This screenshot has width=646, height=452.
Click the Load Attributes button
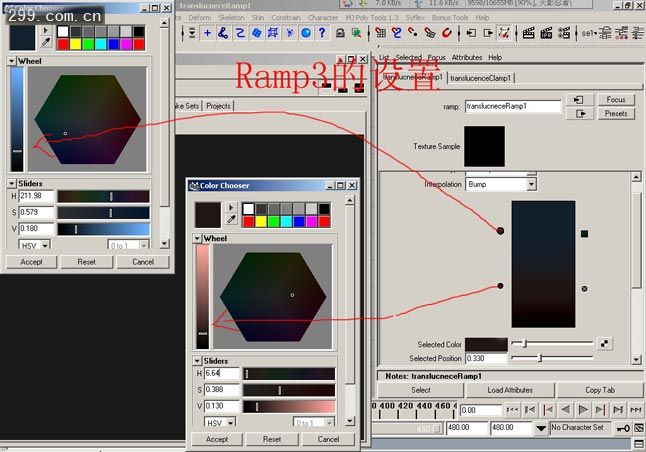[x=510, y=390]
